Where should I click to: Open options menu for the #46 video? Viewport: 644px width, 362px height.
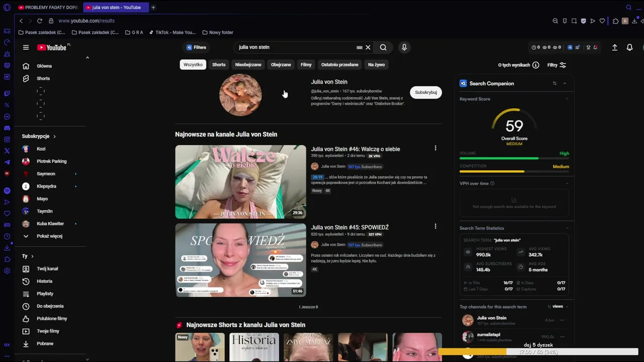click(x=435, y=148)
